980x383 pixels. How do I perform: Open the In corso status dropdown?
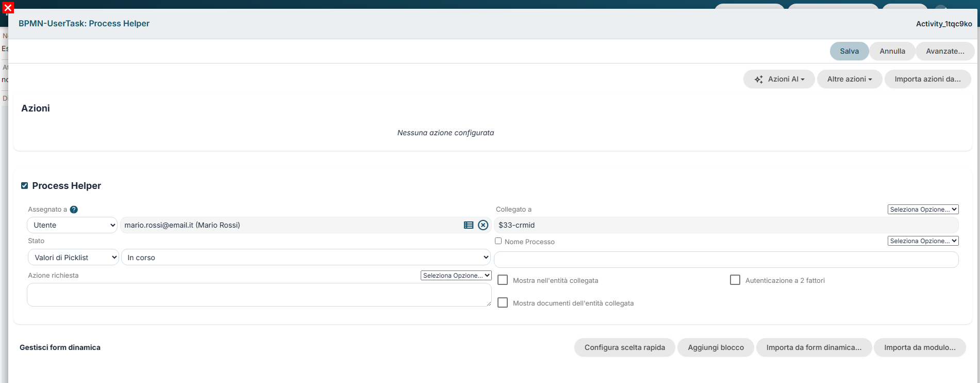[306, 257]
